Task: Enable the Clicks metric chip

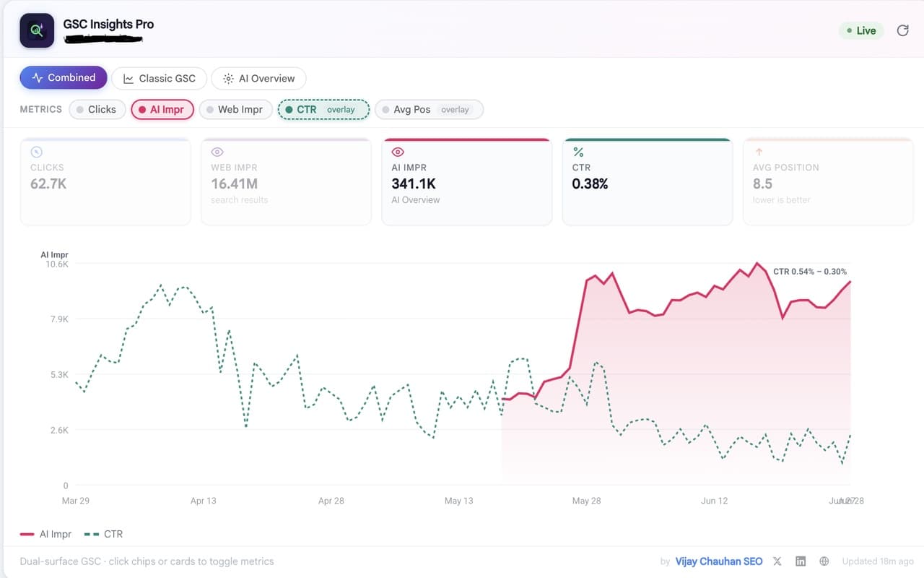Action: [97, 110]
